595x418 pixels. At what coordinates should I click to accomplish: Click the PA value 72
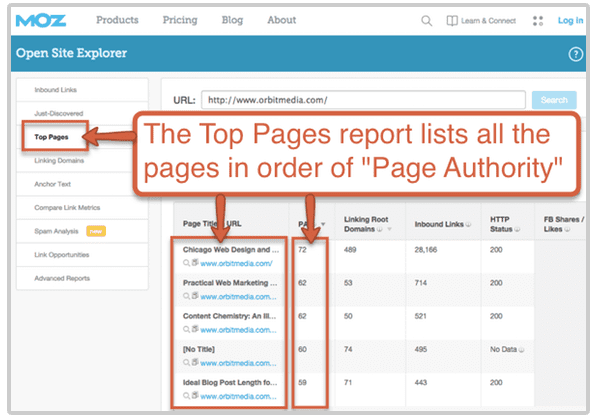click(x=302, y=250)
